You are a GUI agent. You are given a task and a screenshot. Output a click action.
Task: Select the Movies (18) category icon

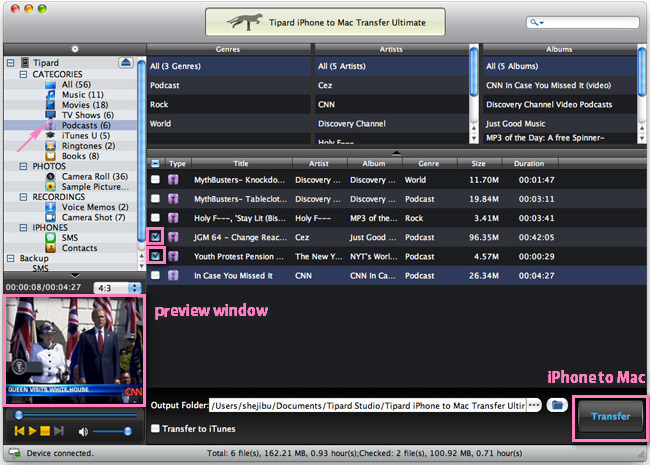[50, 105]
